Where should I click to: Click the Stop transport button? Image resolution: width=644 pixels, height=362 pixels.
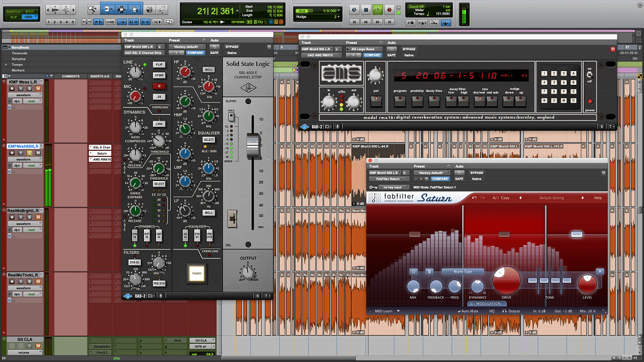(x=365, y=10)
